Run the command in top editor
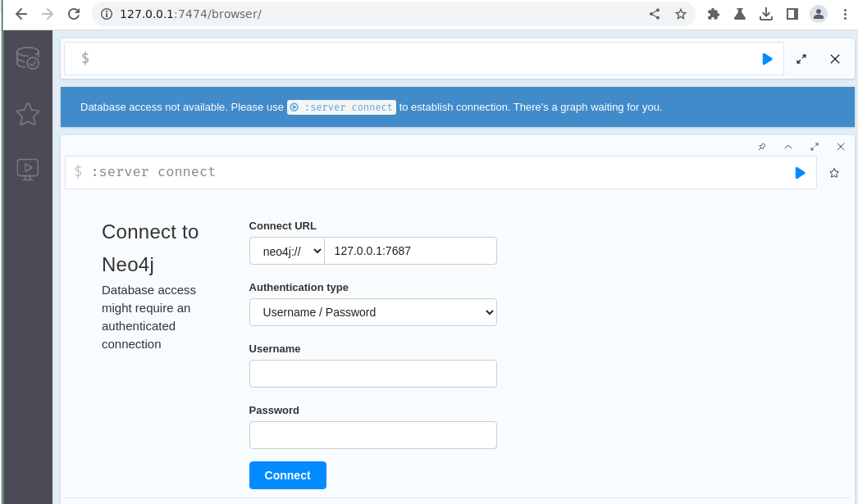858x504 pixels. click(767, 59)
